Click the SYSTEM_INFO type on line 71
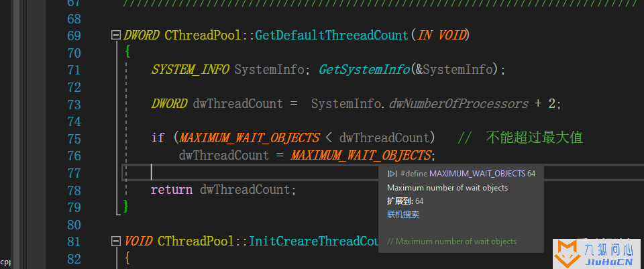644x269 pixels. [x=190, y=70]
